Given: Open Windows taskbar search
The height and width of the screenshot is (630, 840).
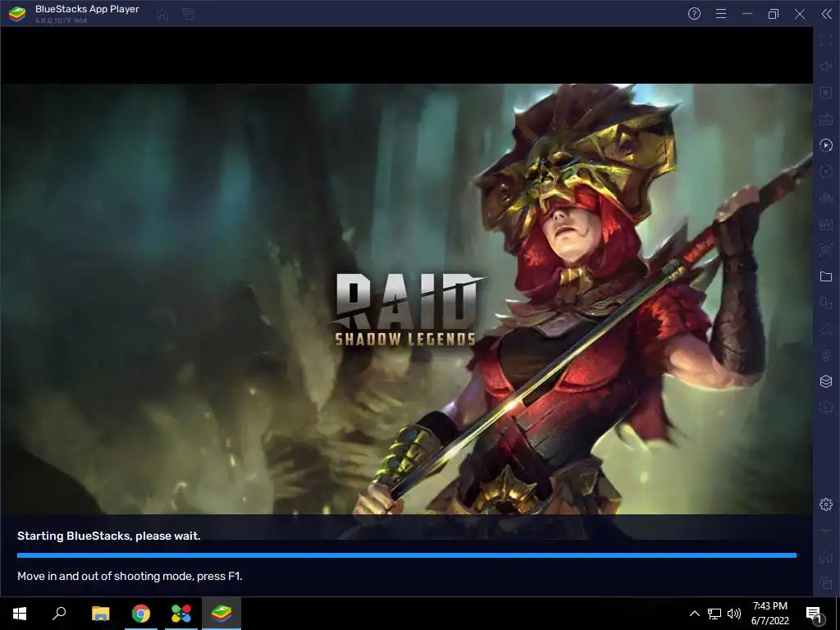Looking at the screenshot, I should coord(59,614).
